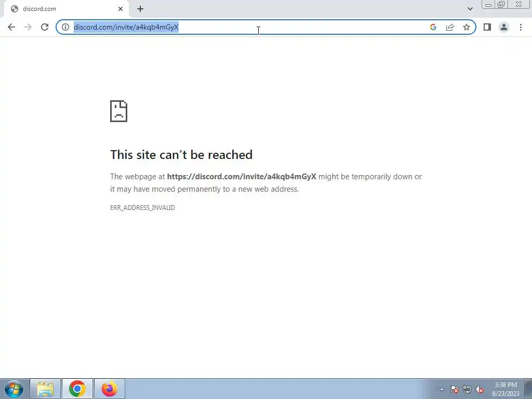Expand the tab search chevron
The image size is (532, 399).
pos(470,9)
